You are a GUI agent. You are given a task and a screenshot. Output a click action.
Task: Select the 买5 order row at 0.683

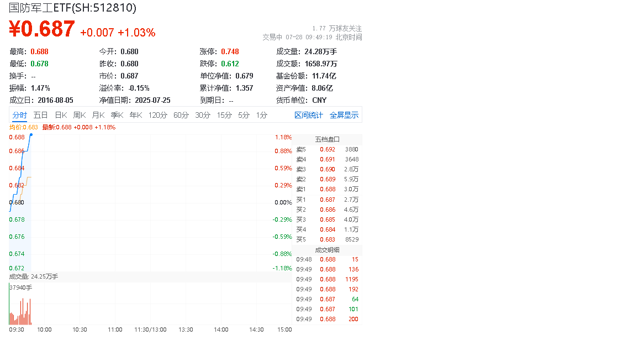pyautogui.click(x=328, y=239)
